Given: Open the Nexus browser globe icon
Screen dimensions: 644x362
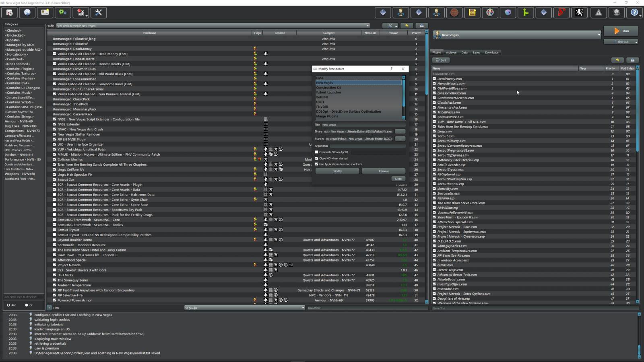Looking at the screenshot, I should pyautogui.click(x=27, y=12).
